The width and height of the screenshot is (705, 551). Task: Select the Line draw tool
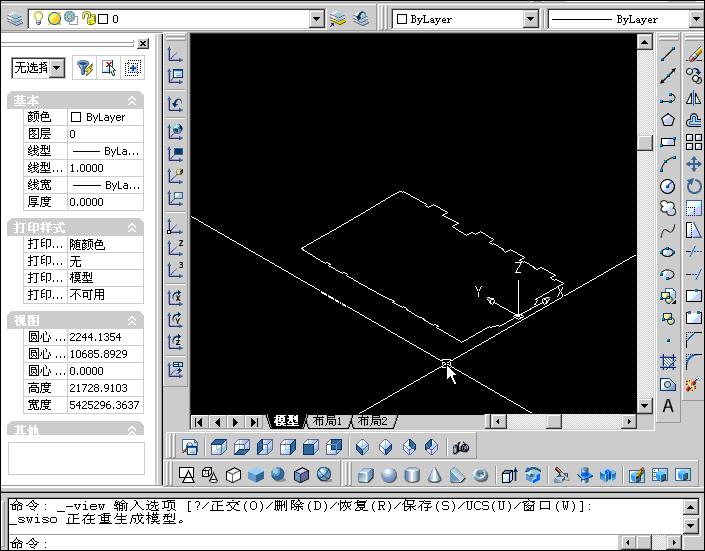click(x=668, y=54)
